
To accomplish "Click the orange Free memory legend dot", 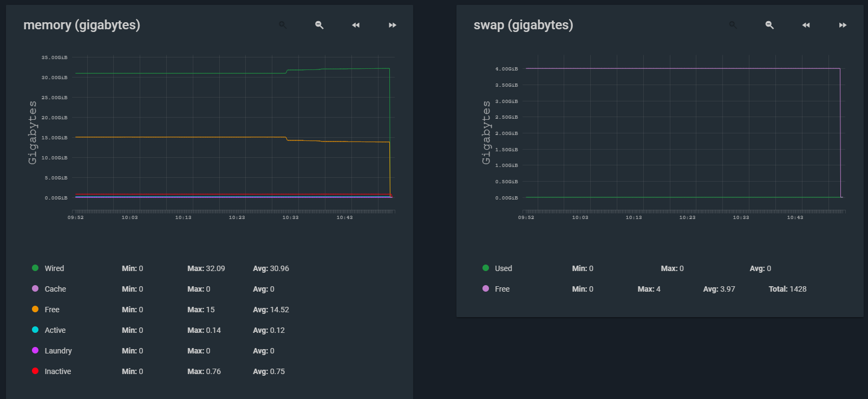I will coord(35,309).
